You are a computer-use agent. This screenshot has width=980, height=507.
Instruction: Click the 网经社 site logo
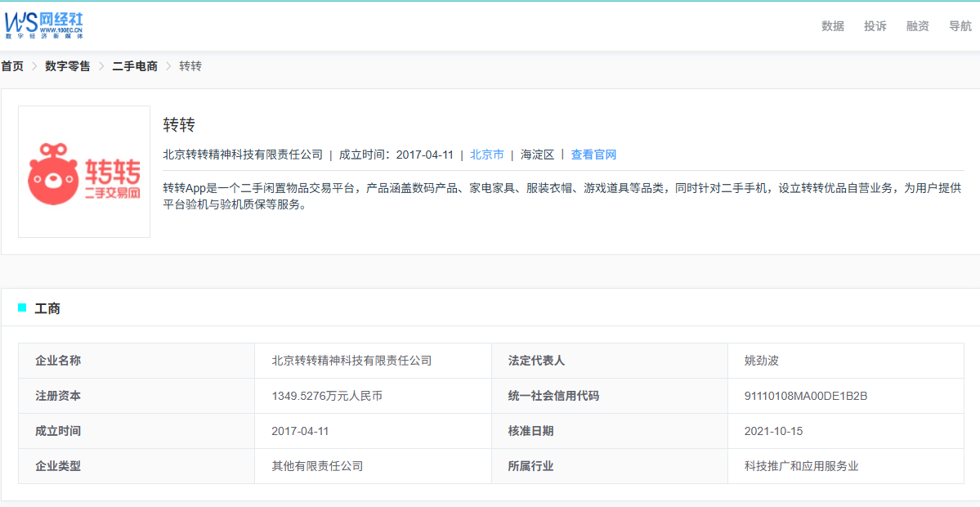click(44, 25)
